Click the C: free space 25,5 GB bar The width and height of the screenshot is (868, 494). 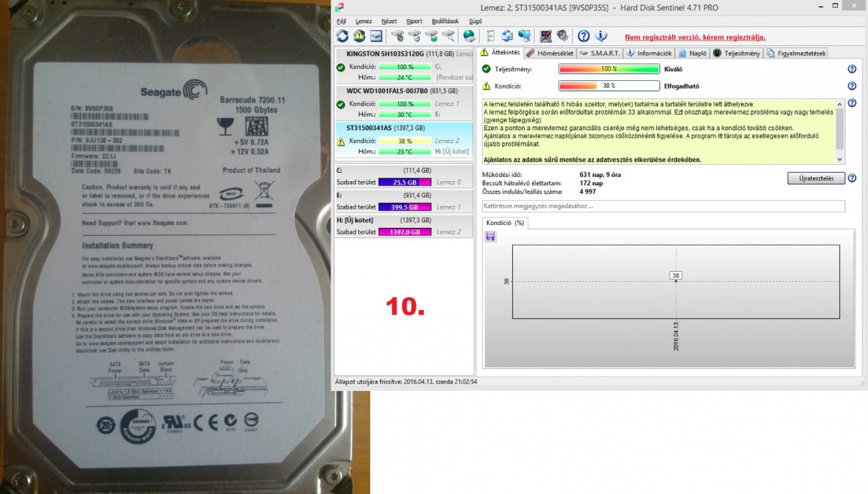point(405,182)
